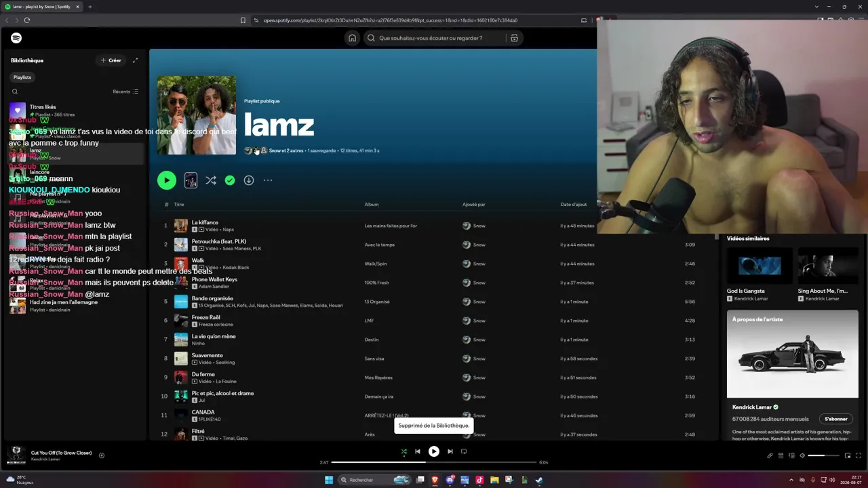Open the Titres likés playlist

[x=75, y=110]
